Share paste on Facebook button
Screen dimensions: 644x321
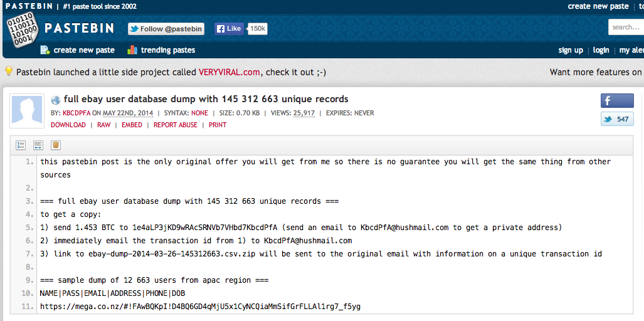pos(617,100)
